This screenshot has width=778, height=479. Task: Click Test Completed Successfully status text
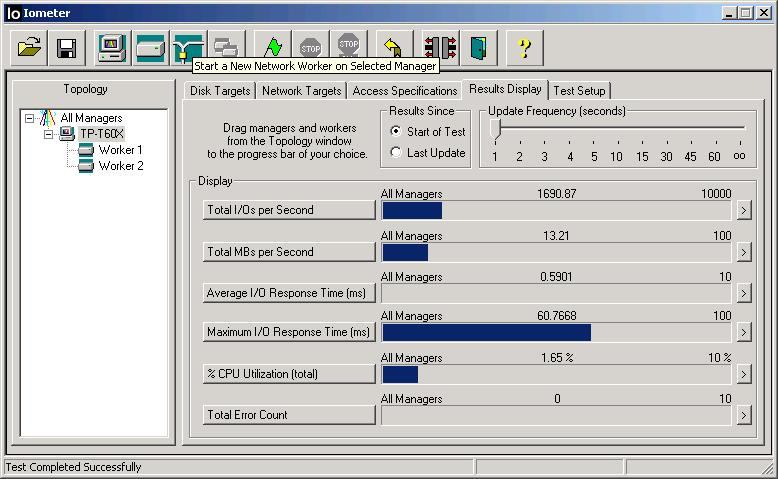coord(73,467)
